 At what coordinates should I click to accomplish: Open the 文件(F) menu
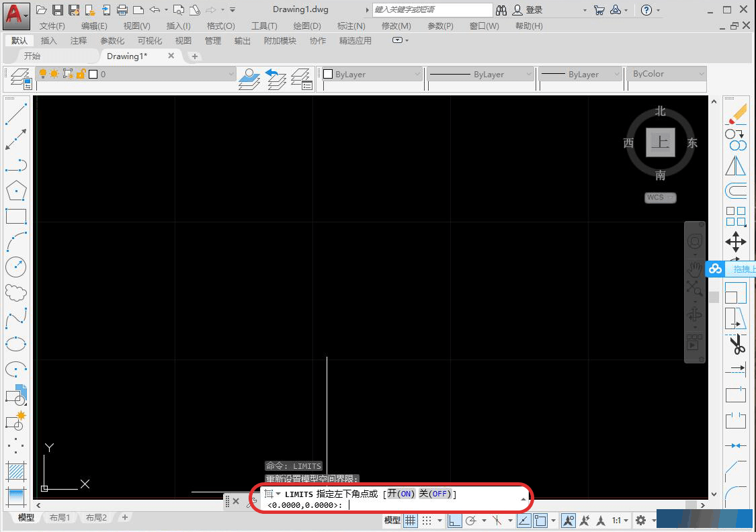coord(52,26)
